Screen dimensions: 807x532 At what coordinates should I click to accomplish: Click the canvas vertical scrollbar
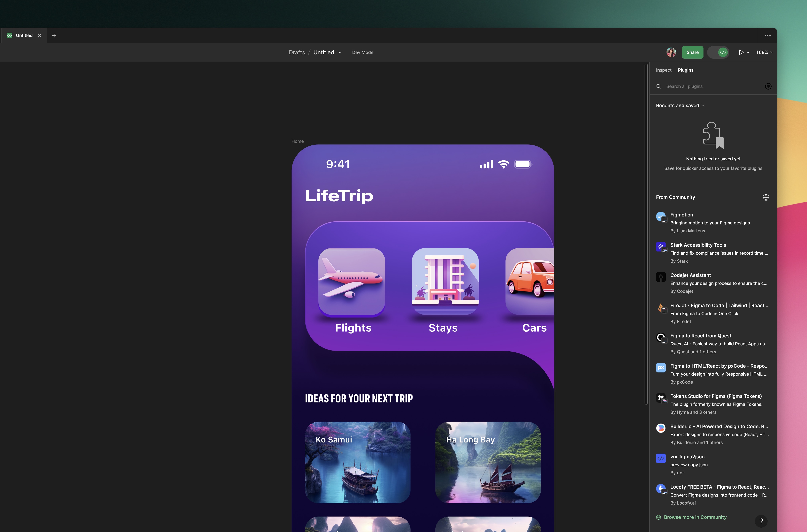[x=646, y=234]
